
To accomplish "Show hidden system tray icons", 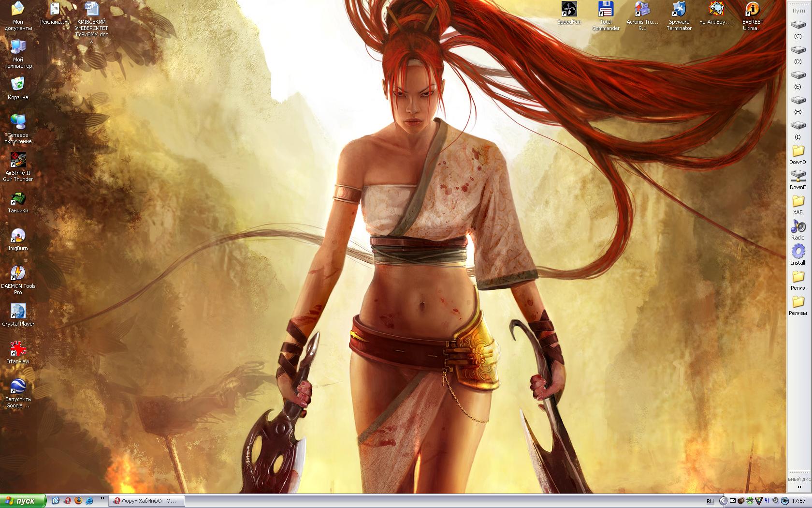I will click(723, 501).
